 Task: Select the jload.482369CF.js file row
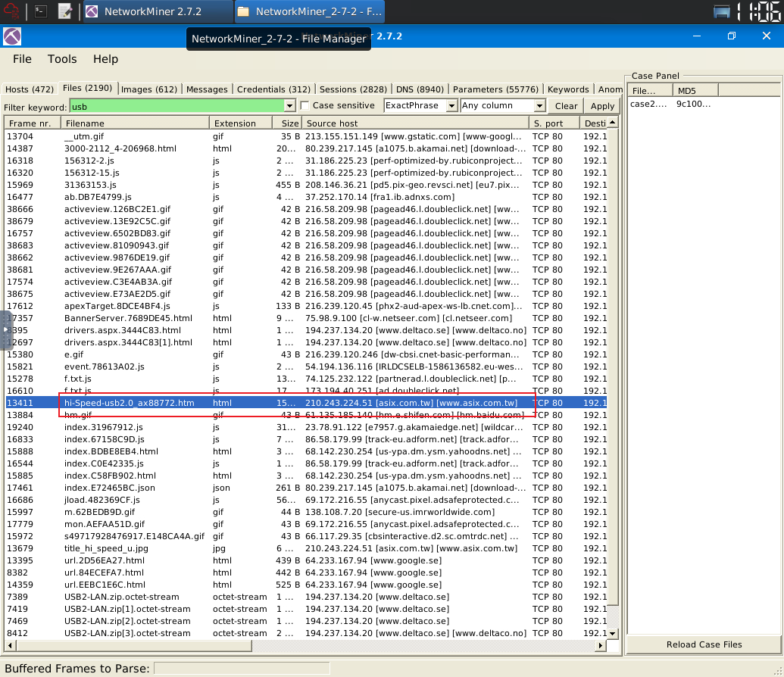306,500
